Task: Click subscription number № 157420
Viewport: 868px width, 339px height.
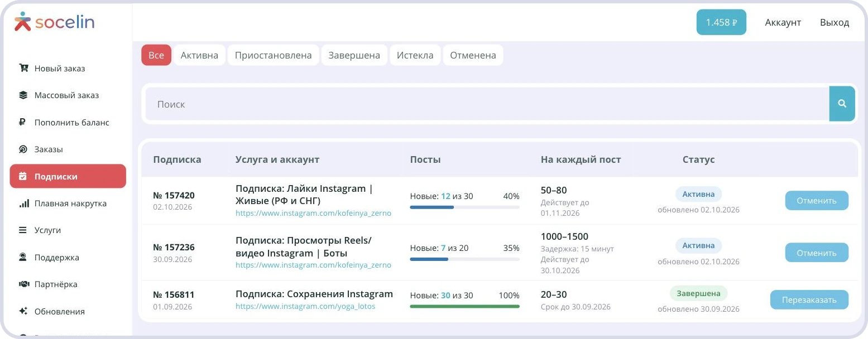Action: [174, 196]
